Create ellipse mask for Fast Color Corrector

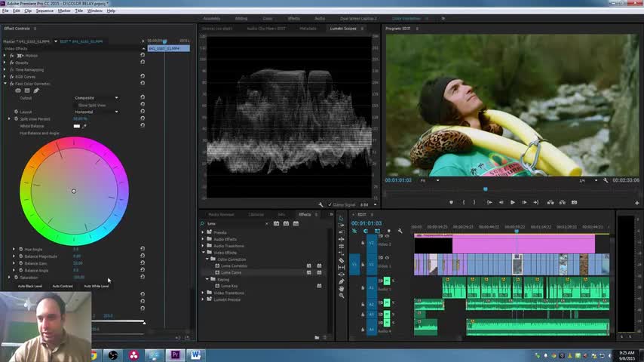(19, 90)
